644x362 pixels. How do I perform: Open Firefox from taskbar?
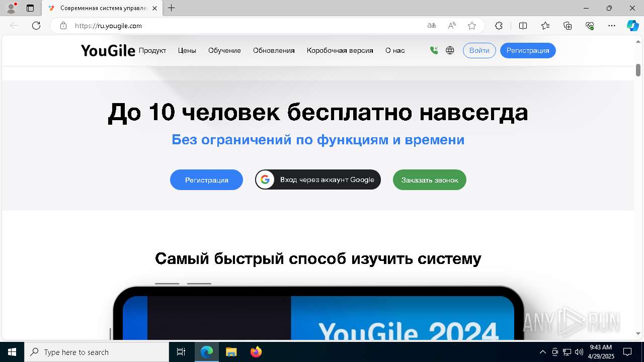point(256,352)
